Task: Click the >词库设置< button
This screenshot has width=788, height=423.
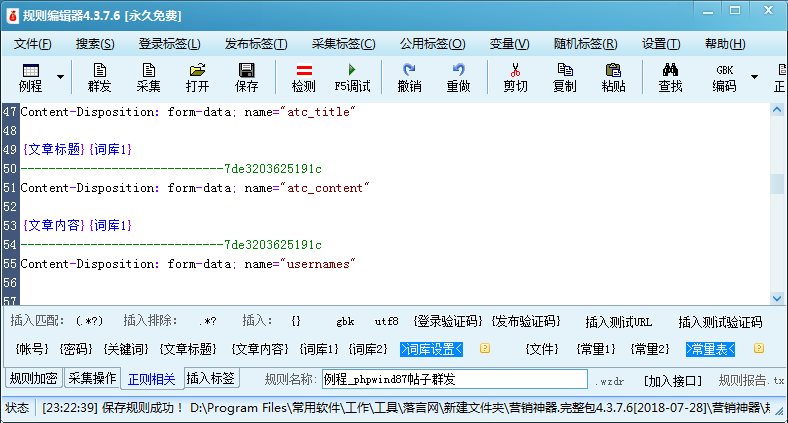Action: [431, 349]
